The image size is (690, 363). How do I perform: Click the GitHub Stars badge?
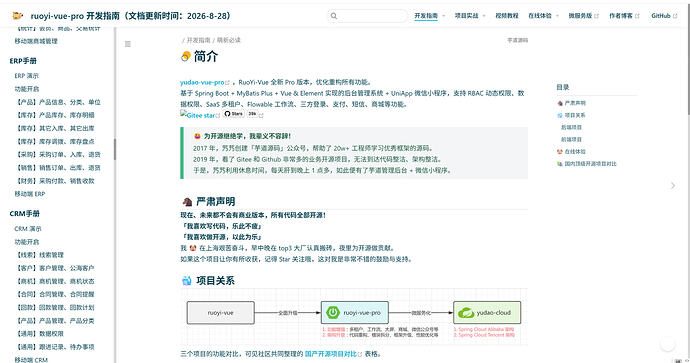[234, 114]
